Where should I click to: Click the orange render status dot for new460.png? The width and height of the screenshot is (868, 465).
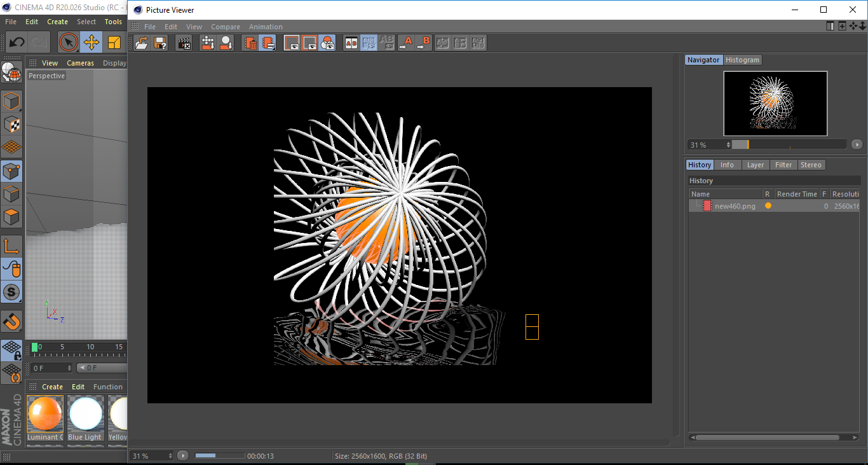click(x=768, y=205)
